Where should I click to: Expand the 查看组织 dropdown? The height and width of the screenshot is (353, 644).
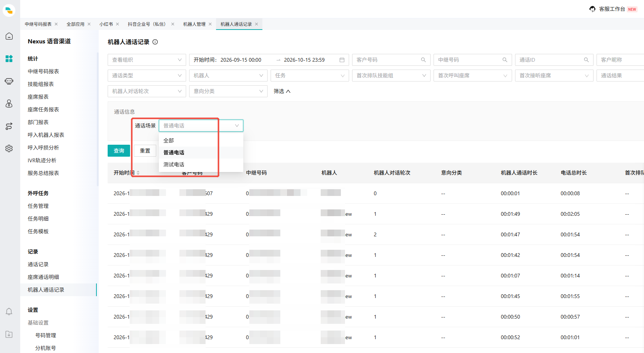[147, 60]
